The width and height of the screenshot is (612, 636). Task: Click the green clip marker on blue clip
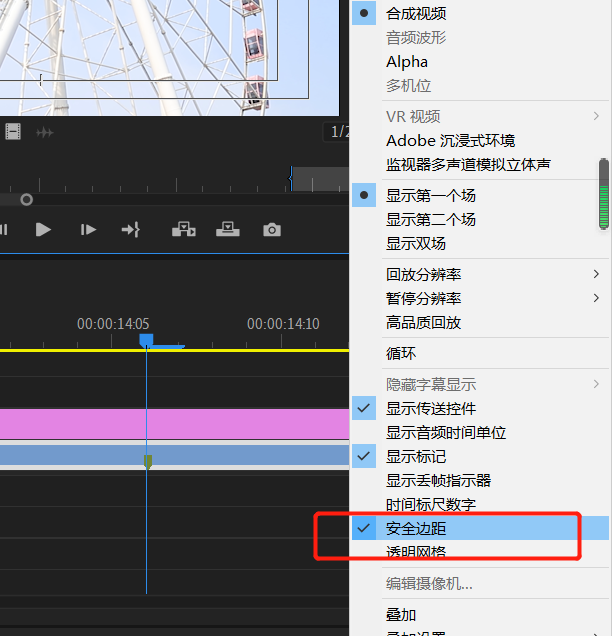(x=148, y=460)
